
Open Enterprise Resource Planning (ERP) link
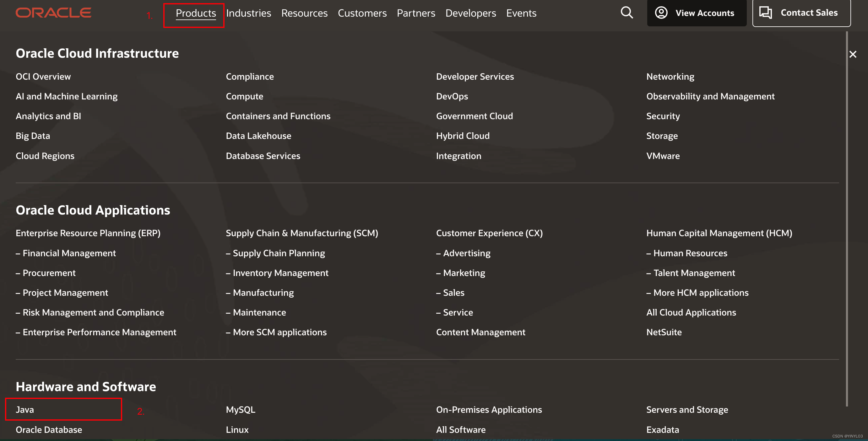[x=88, y=233]
